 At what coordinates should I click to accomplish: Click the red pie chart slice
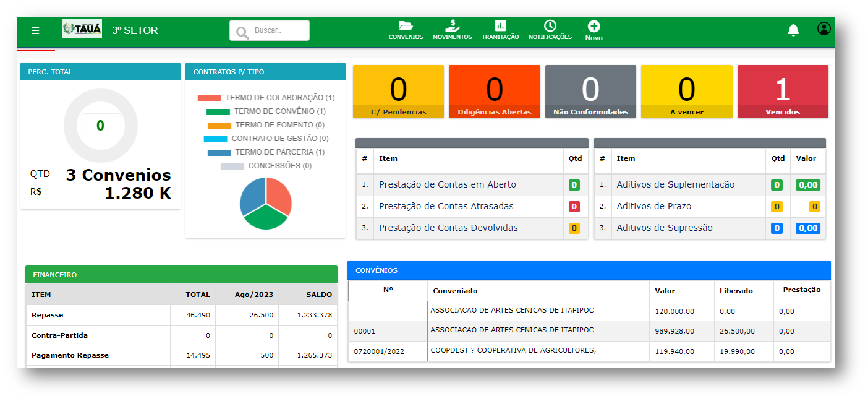click(277, 196)
